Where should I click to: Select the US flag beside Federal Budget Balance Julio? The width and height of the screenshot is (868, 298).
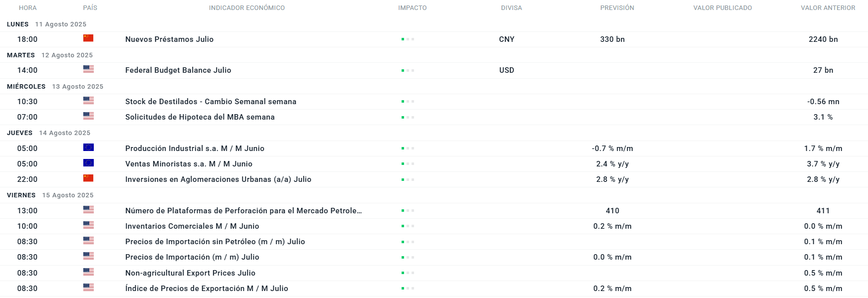click(88, 69)
